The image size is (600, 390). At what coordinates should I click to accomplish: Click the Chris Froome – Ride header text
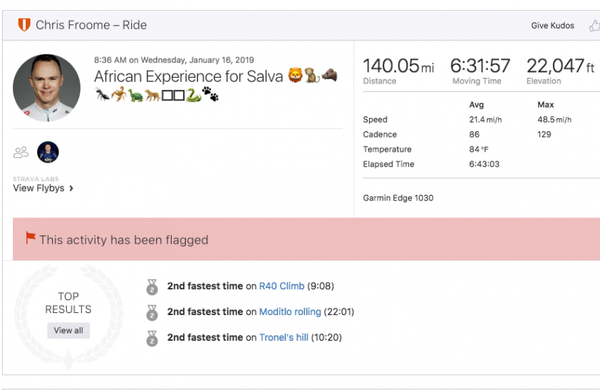[91, 25]
